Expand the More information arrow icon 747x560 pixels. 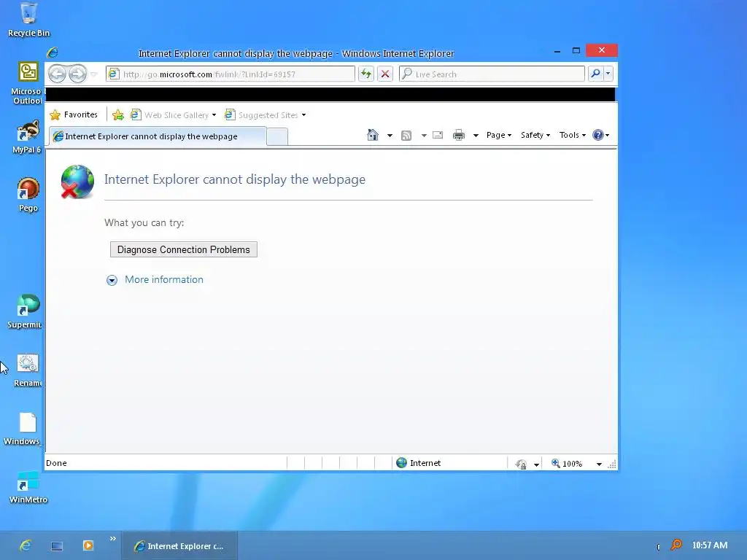pyautogui.click(x=112, y=280)
